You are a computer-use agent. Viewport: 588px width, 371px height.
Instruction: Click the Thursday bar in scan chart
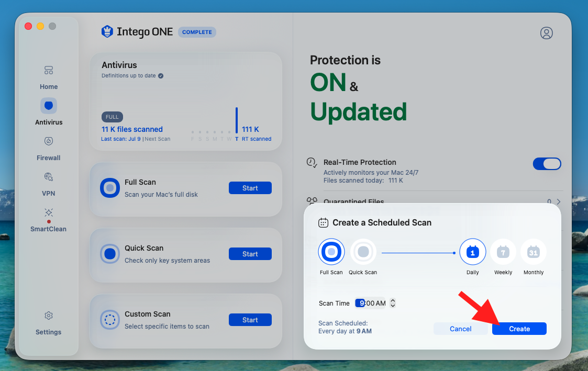point(237,120)
